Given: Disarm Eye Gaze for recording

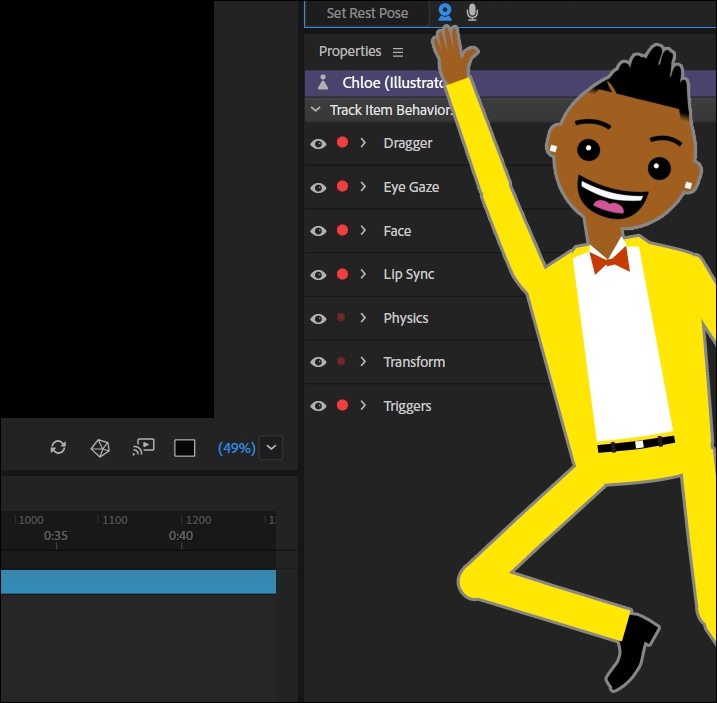Looking at the screenshot, I should click(x=342, y=186).
